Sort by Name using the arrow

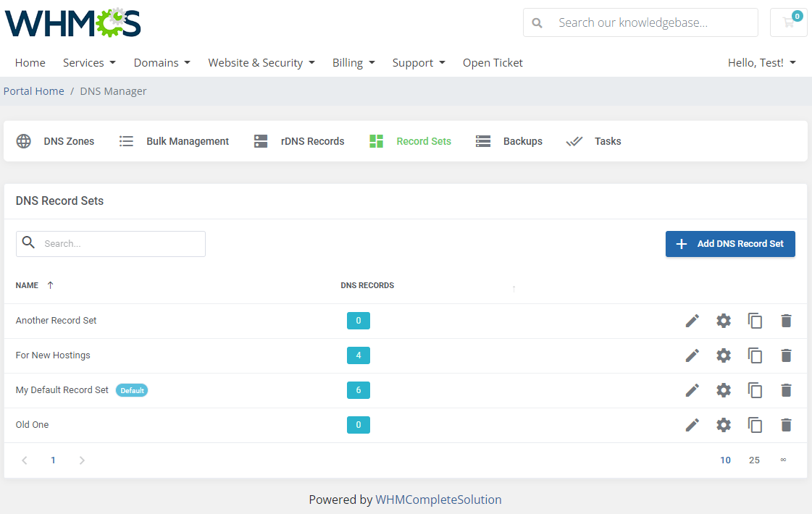point(50,285)
